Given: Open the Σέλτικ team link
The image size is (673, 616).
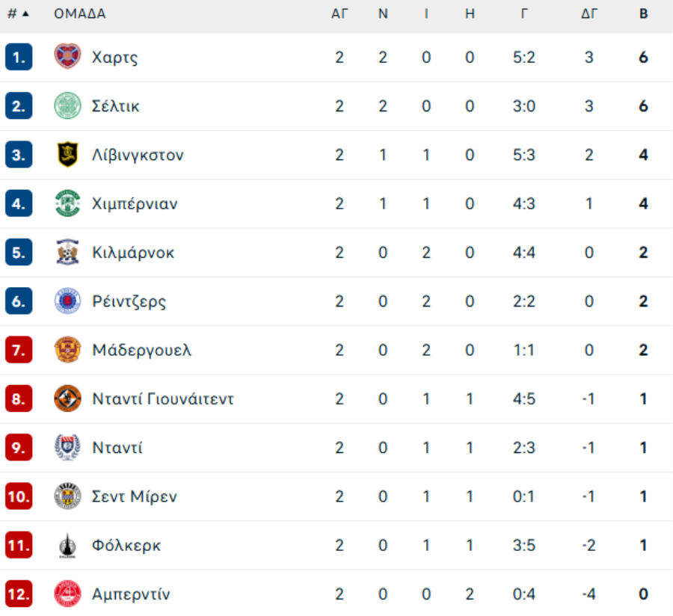Looking at the screenshot, I should pos(115,106).
